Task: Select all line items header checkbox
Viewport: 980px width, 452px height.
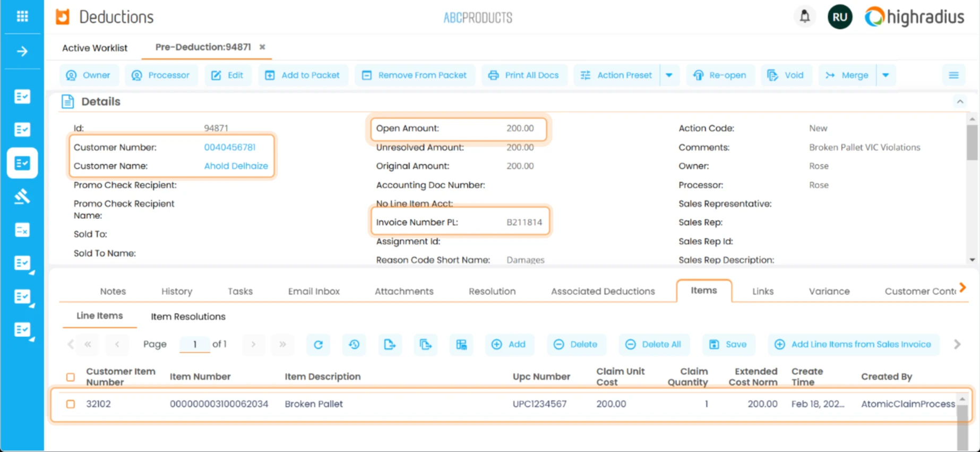Action: (x=71, y=377)
